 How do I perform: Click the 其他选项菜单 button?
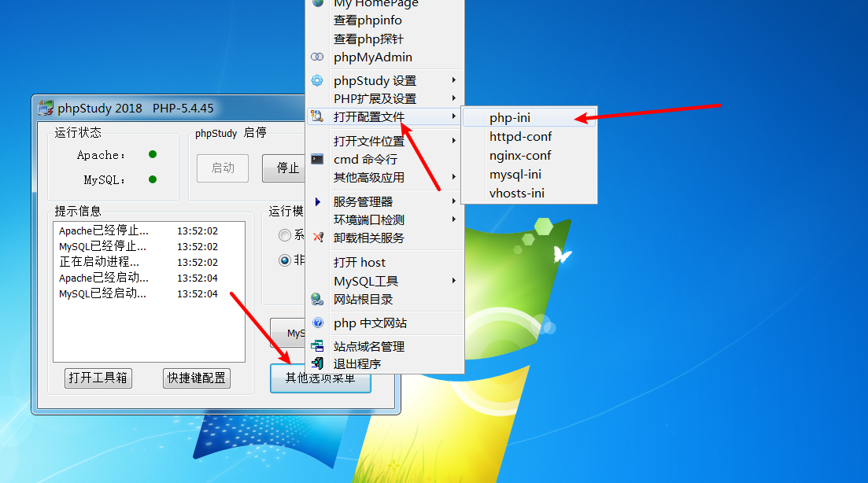pyautogui.click(x=320, y=378)
